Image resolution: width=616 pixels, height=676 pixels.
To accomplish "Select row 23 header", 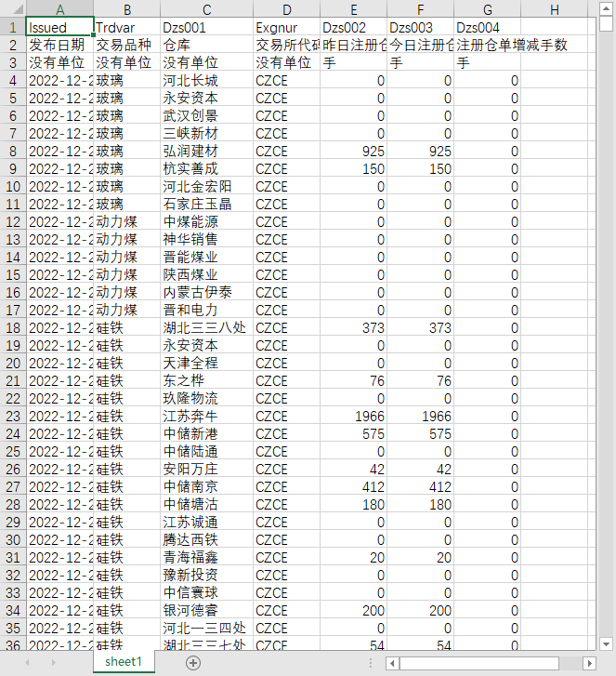I will [x=13, y=416].
